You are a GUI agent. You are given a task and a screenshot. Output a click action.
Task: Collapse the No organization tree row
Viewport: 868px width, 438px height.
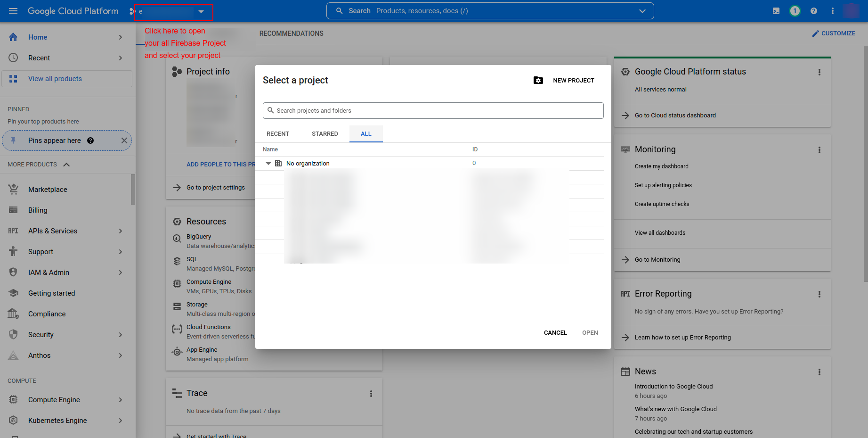[268, 164]
